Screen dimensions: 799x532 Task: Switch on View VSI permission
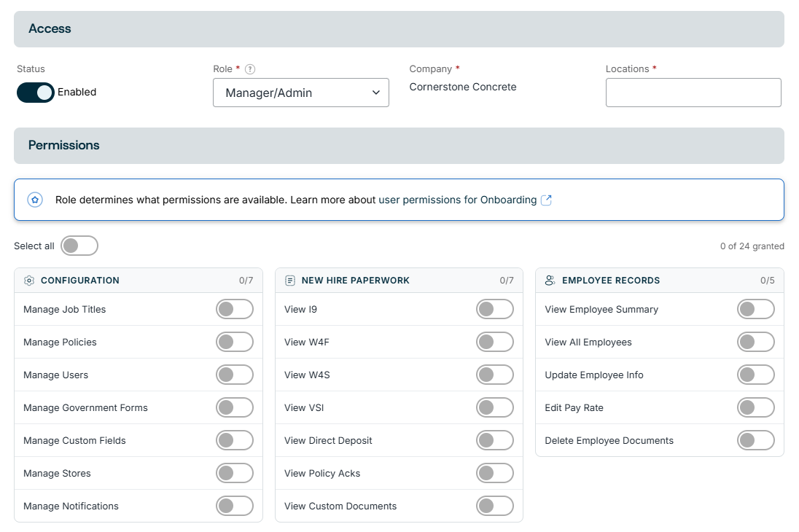click(495, 407)
